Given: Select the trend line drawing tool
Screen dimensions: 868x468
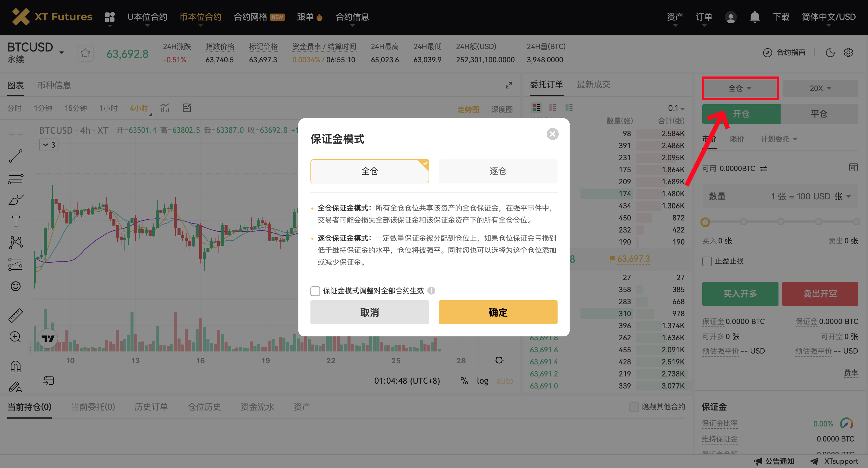Looking at the screenshot, I should [x=15, y=156].
